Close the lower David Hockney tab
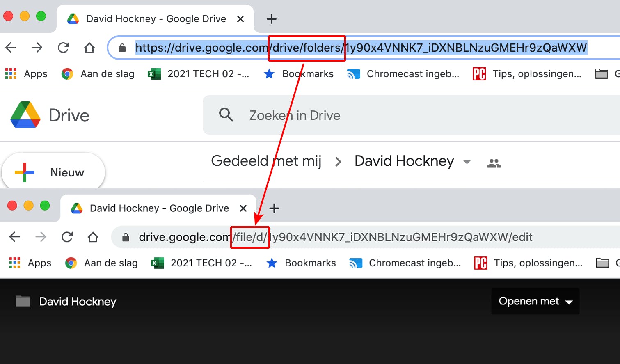 tap(243, 208)
